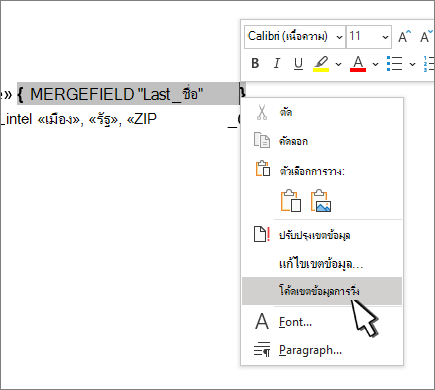Open Font... dialog from context menu
This screenshot has width=435, height=390.
322,322
